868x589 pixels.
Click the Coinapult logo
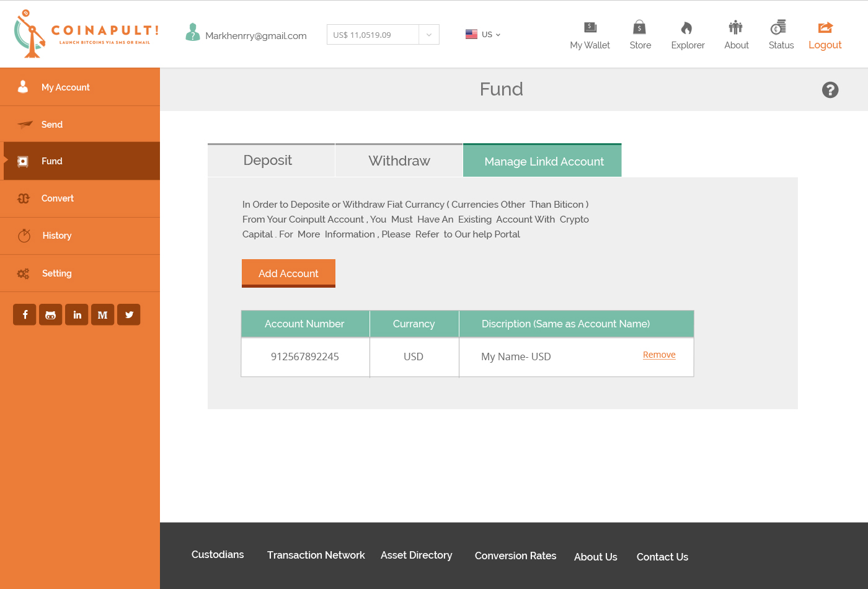(86, 34)
